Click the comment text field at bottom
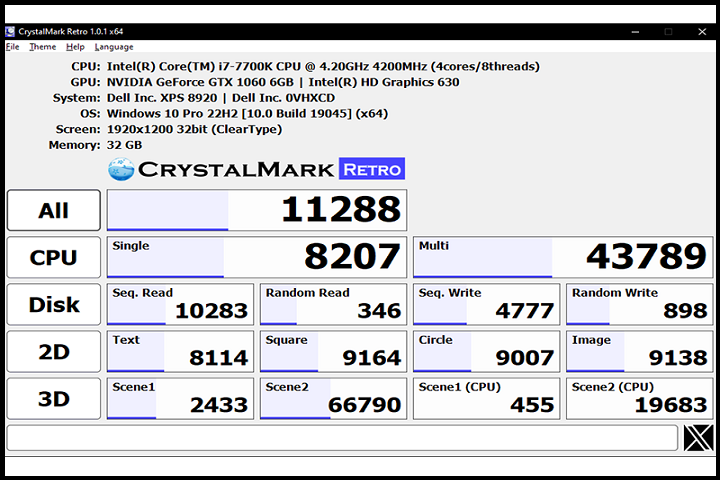The image size is (720, 480). pyautogui.click(x=342, y=438)
